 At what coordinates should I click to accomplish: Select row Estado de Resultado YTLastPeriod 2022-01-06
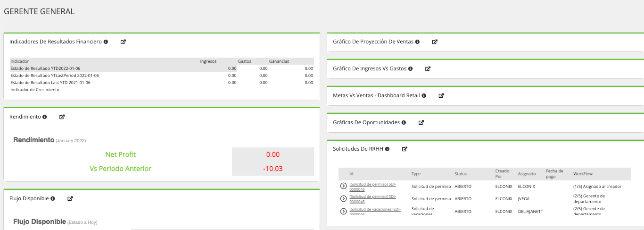162,76
